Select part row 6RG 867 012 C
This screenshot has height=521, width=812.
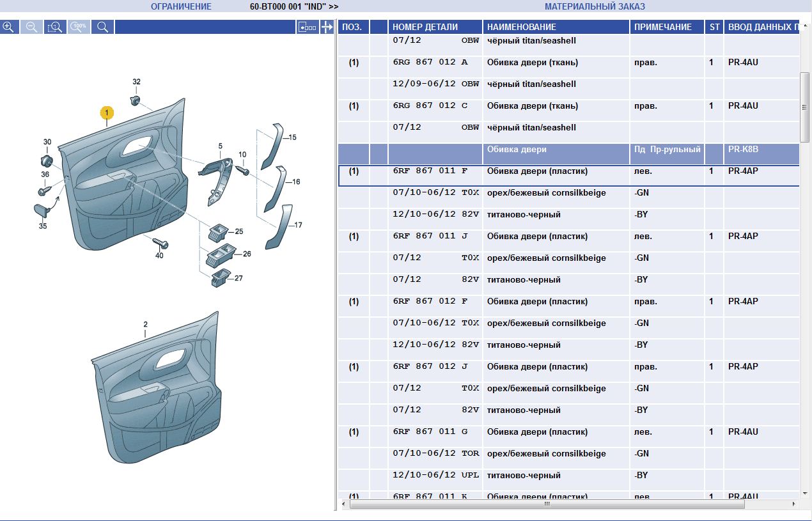430,106
